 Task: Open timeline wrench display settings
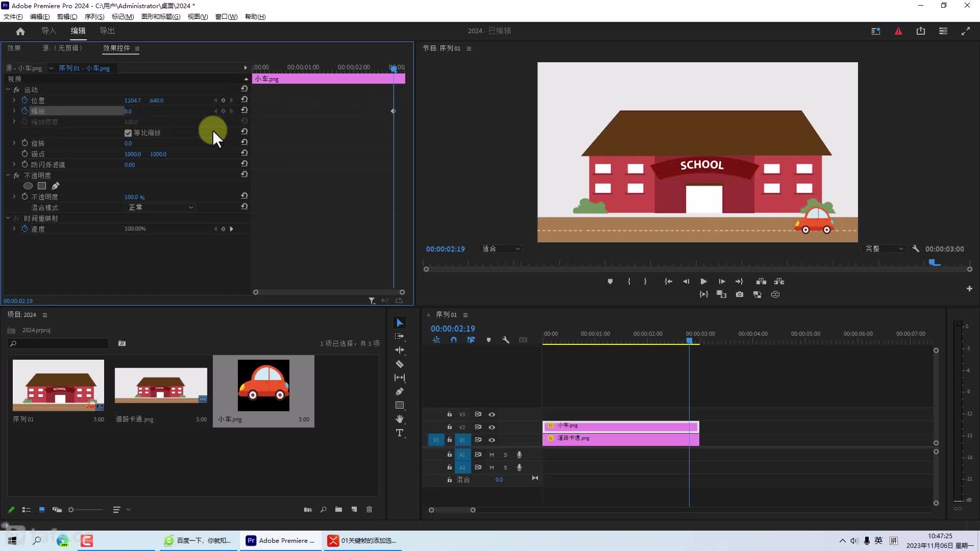[506, 340]
